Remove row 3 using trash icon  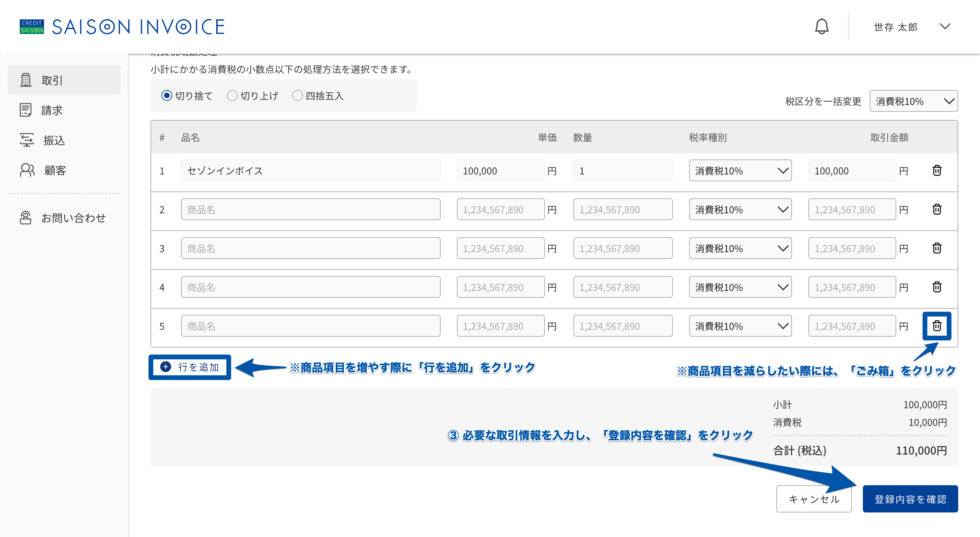pyautogui.click(x=937, y=248)
